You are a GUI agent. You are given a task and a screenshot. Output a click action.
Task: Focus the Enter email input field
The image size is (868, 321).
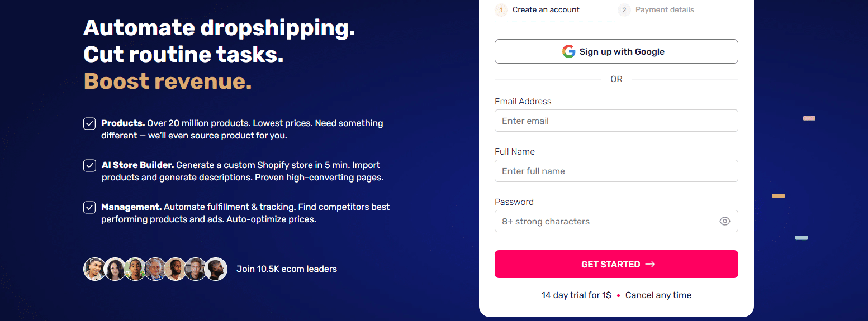tap(616, 121)
